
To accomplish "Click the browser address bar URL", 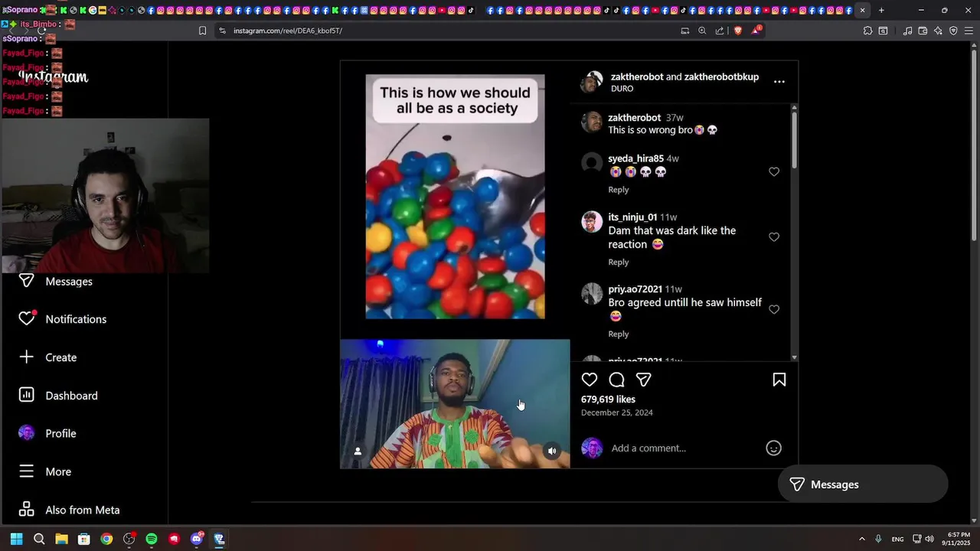I will (288, 31).
